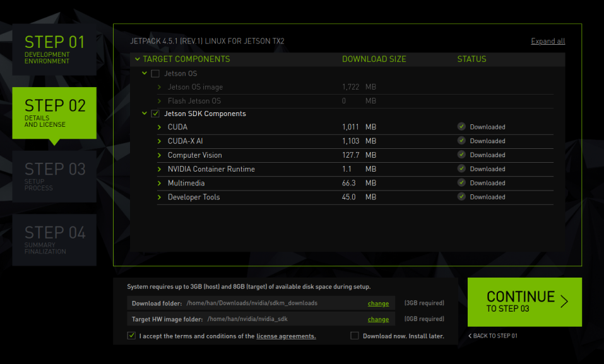Click the CUDA downloaded status checkmark icon

pos(461,126)
